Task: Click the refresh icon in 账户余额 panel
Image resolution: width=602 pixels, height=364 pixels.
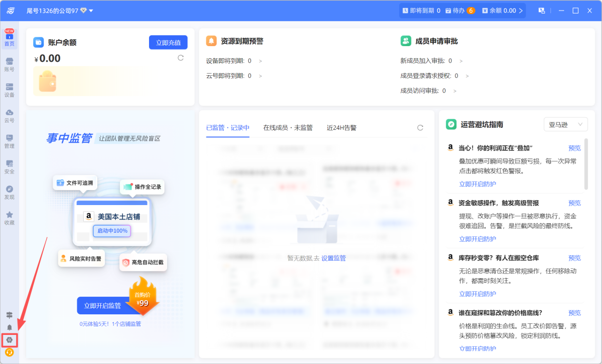Action: pos(181,58)
